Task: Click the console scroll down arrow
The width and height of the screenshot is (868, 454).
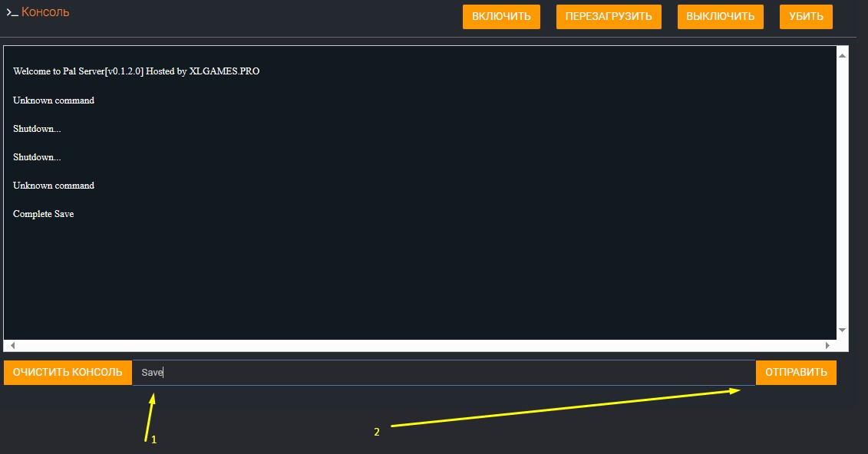Action: tap(842, 330)
